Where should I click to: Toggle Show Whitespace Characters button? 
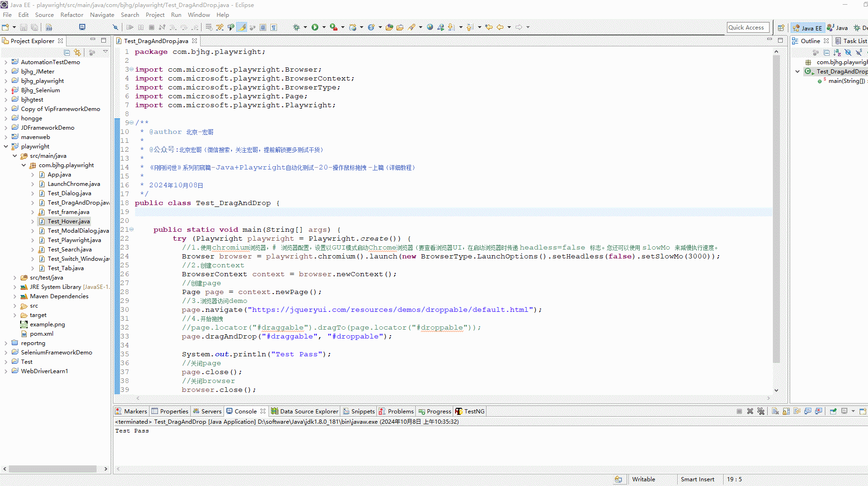pos(274,27)
